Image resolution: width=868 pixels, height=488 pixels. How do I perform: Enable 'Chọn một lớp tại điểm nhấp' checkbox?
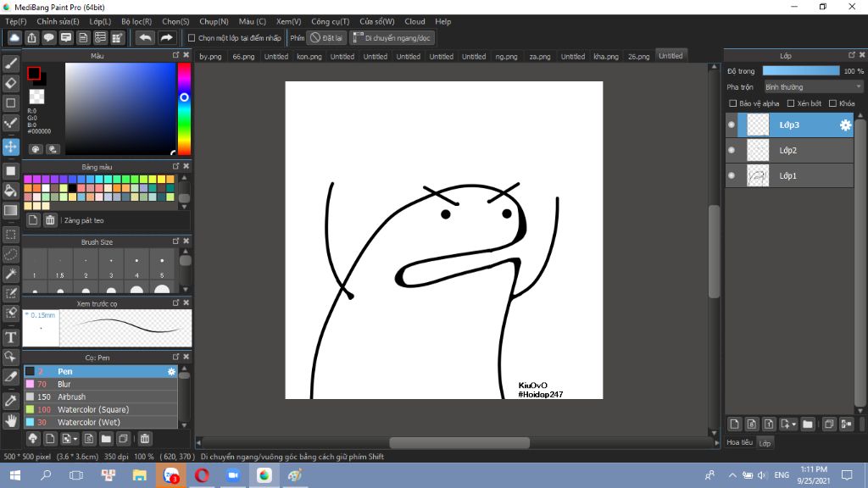[192, 38]
